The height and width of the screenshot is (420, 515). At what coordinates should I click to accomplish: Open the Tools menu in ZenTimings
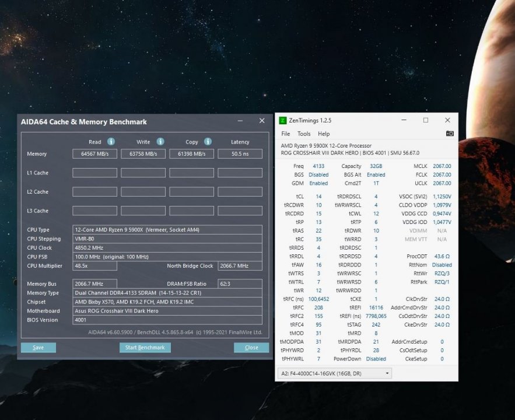tap(303, 134)
